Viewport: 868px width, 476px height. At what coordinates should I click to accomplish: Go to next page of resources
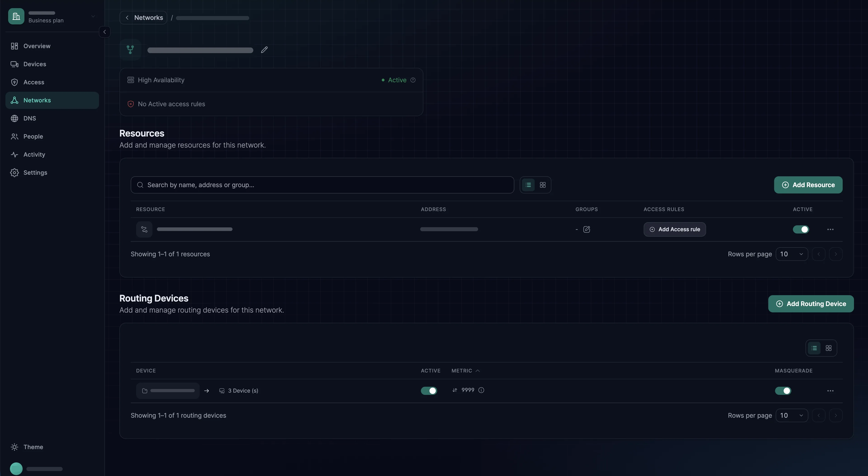point(836,254)
